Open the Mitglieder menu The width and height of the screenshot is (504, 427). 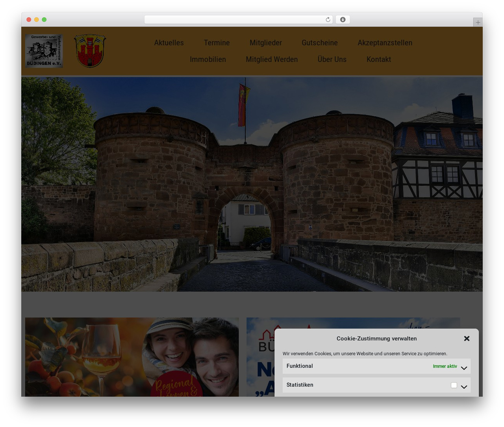pyautogui.click(x=266, y=43)
